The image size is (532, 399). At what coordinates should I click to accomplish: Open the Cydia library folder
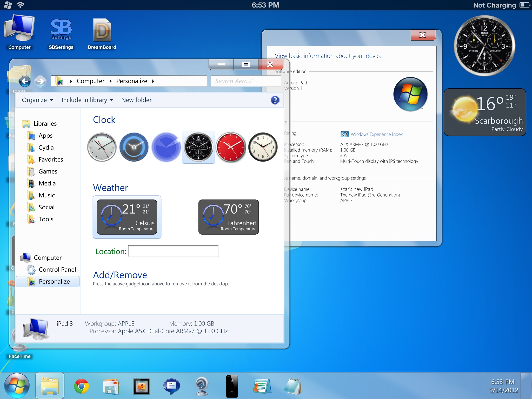[x=41, y=148]
